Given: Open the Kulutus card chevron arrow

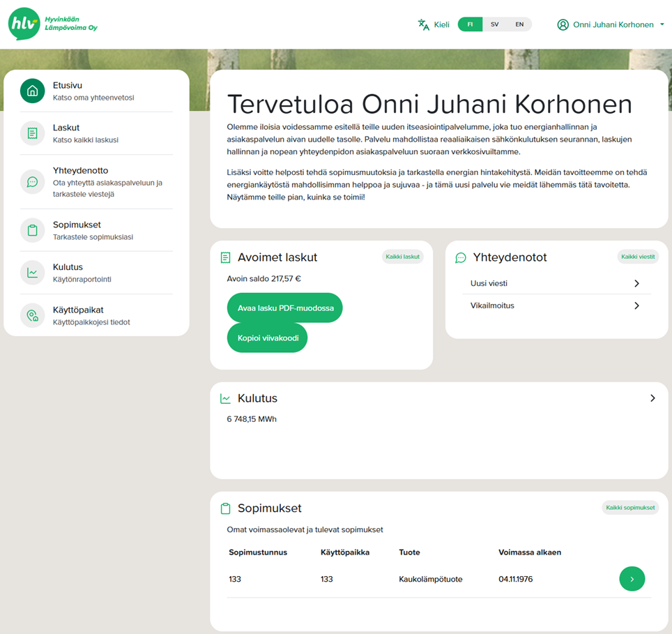Looking at the screenshot, I should point(652,398).
